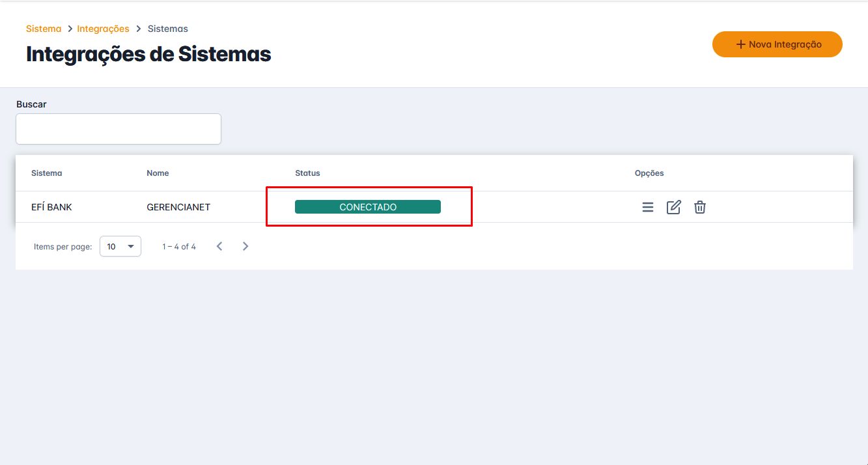868x465 pixels.
Task: Click the Sistemas breadcrumb item
Action: click(167, 29)
